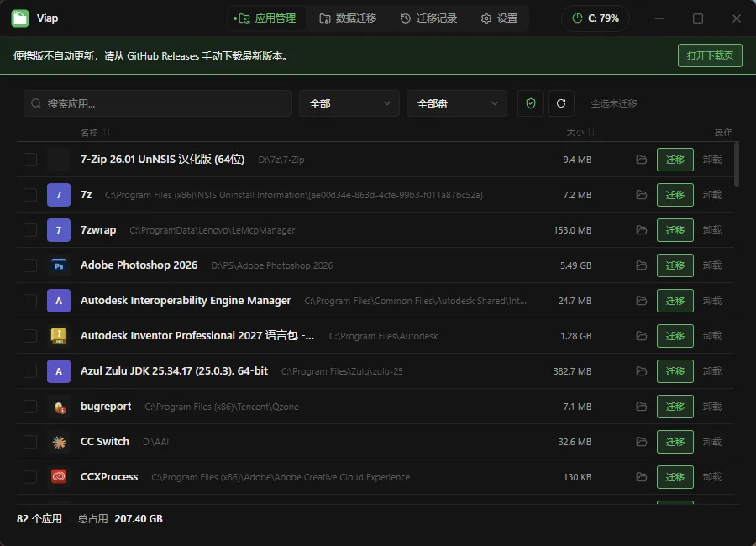
Task: Open folder for Azul Zulu JDK row
Action: click(641, 371)
